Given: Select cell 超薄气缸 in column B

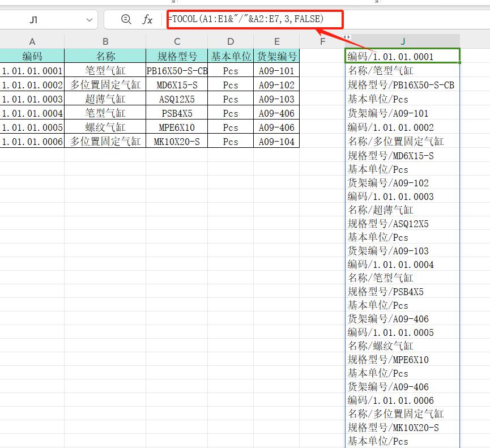Looking at the screenshot, I should [105, 99].
